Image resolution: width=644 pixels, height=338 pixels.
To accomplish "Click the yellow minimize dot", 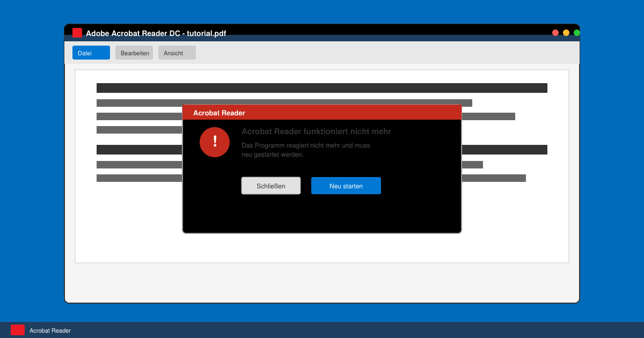I will (566, 33).
